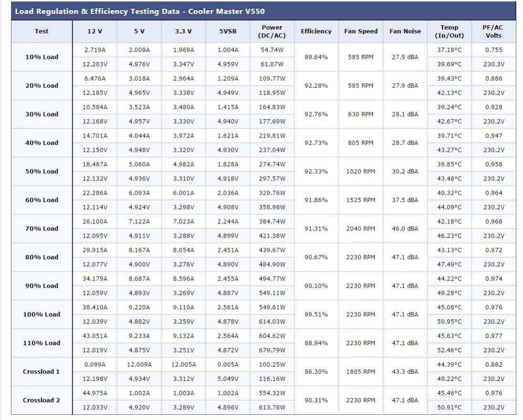This screenshot has height=420, width=523.
Task: Click the 10% Load row label
Action: point(42,57)
